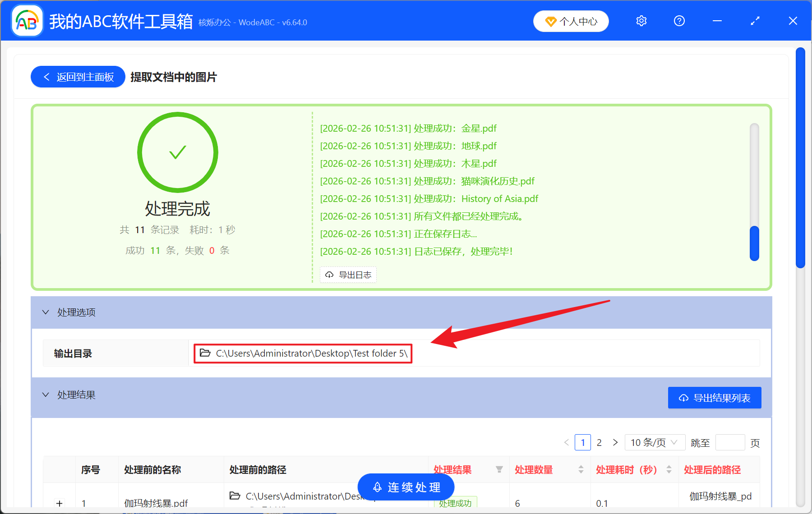Screen dimensions: 812x514
Task: Click the filter icon on 处理结果 column header
Action: [x=500, y=469]
